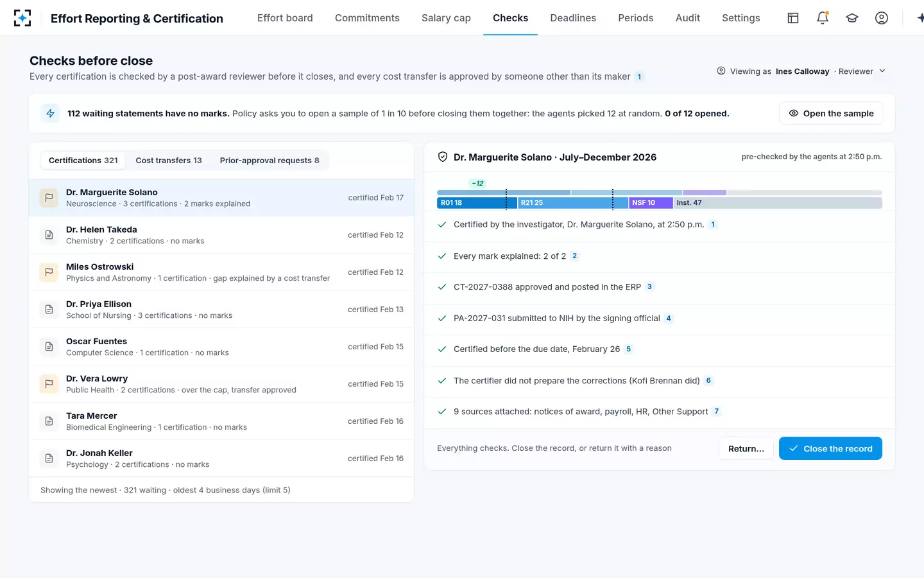
Task: Open footnote 1 in the page subtitle
Action: click(x=639, y=76)
